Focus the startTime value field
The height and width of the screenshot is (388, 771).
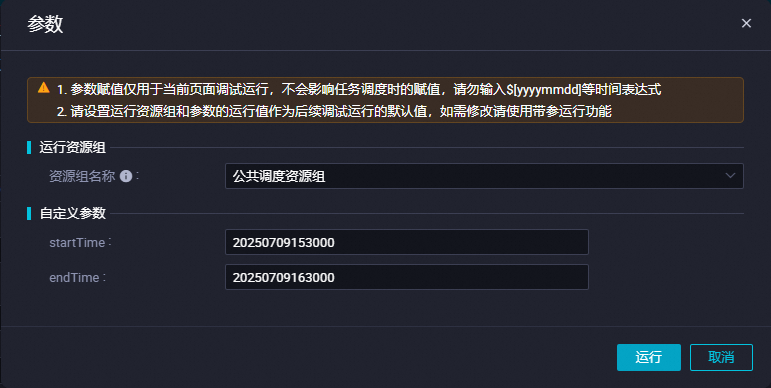(x=407, y=242)
